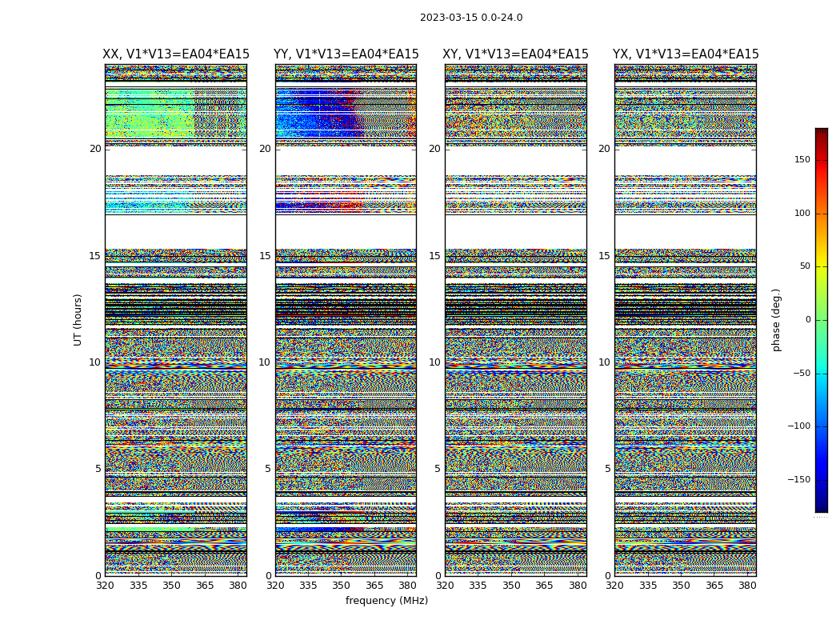
Task: Select the YX, V1*V13=EA04*EA15 panel title
Action: [x=686, y=54]
